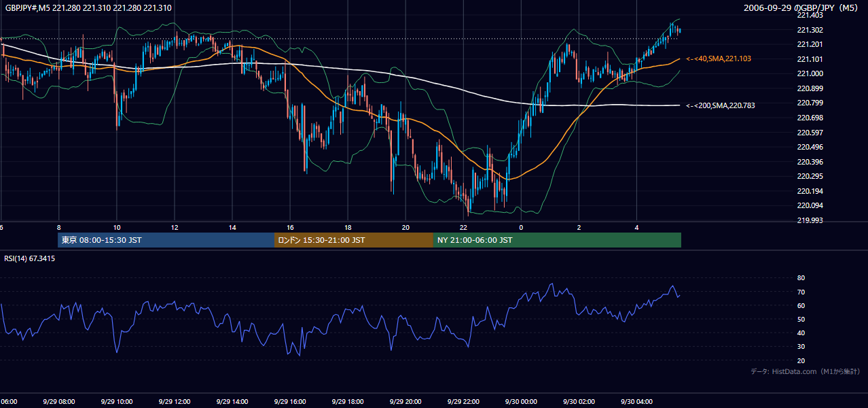Click RSI axis level 50
Screen dimensions: 868x408
[801, 319]
